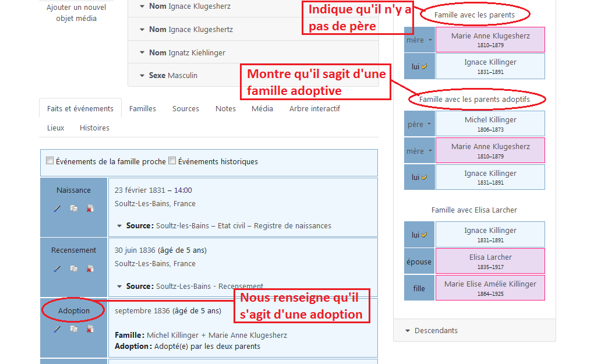The image size is (594, 364).
Task: Expand the Naissance source details
Action: [119, 226]
